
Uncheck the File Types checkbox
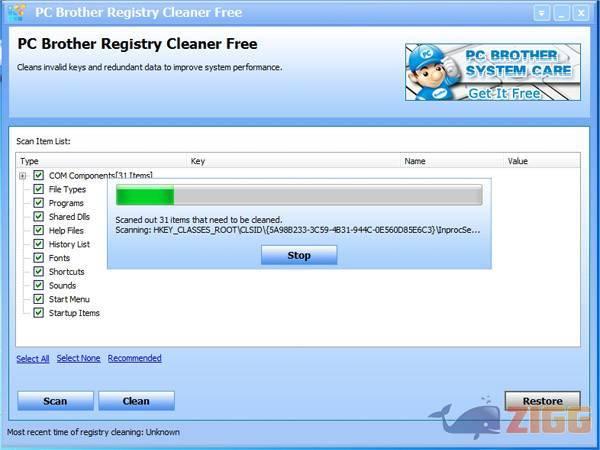(x=38, y=189)
